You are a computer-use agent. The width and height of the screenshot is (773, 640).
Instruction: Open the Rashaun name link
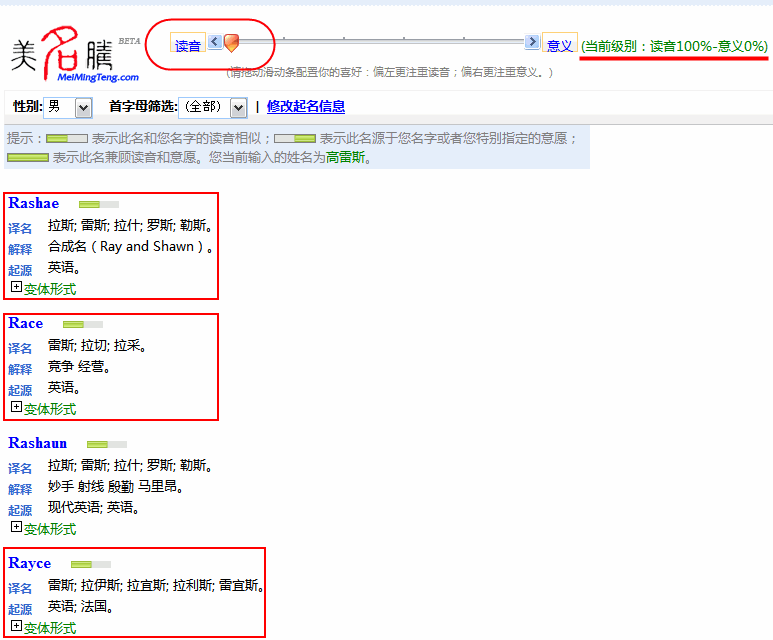[38, 443]
